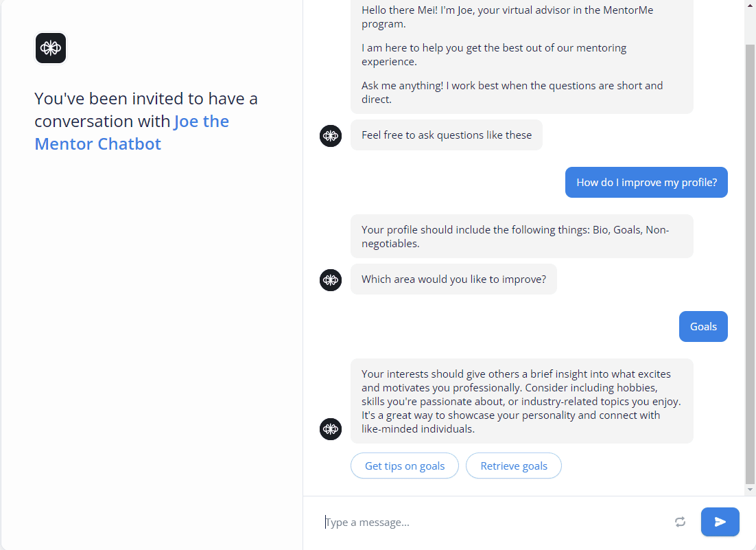Click the blue 'Goals' message bubble

[x=703, y=327]
